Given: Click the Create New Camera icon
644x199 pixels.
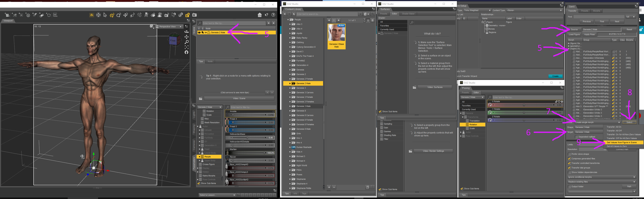Looking at the screenshot, I should 7,15.
